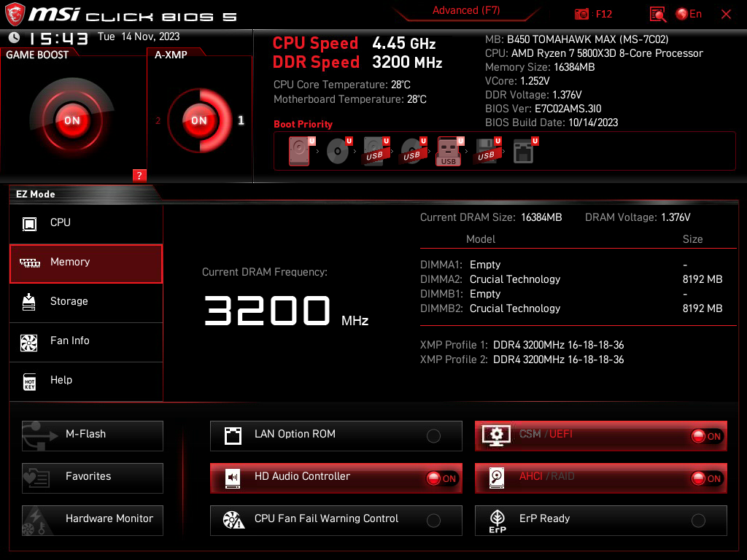Screen dimensions: 747x560
Task: Toggle the A-XMP on dial
Action: click(199, 120)
